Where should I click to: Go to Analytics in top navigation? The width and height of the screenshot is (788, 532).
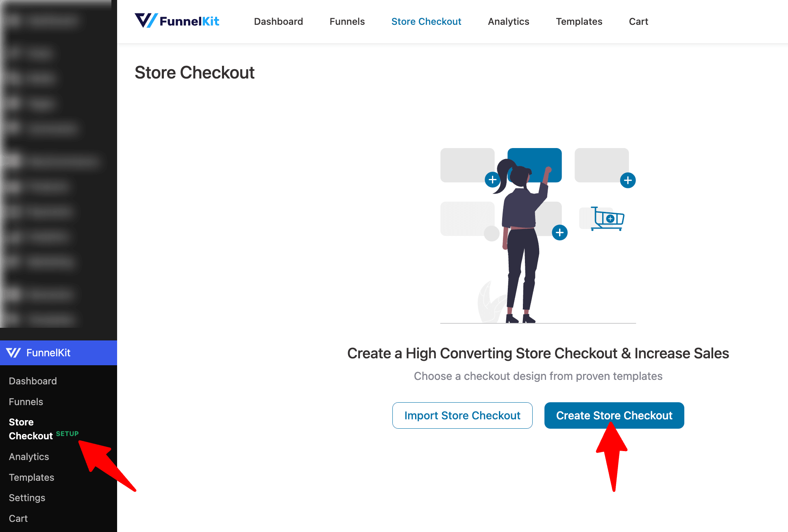[509, 22]
